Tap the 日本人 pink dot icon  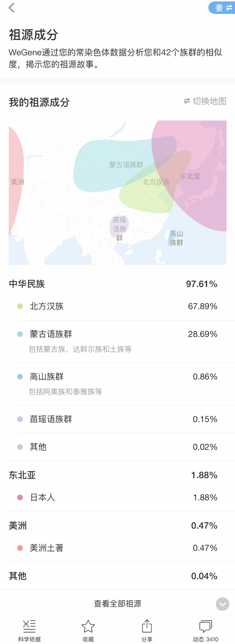point(20,497)
